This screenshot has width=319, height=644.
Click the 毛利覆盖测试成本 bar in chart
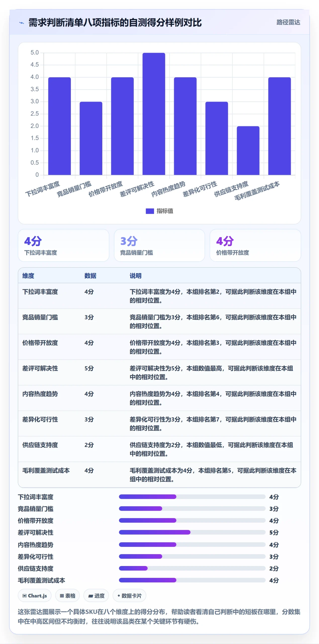pos(279,126)
